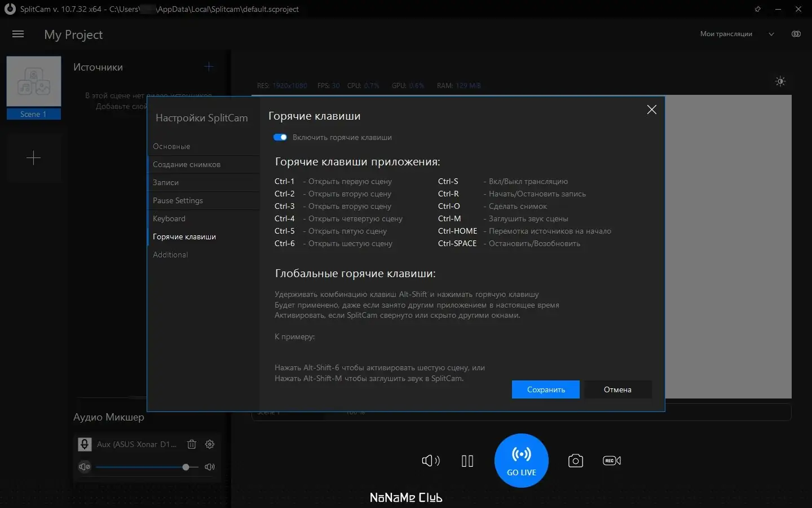This screenshot has width=812, height=508.
Task: Start recording with the REC icon
Action: pos(611,461)
